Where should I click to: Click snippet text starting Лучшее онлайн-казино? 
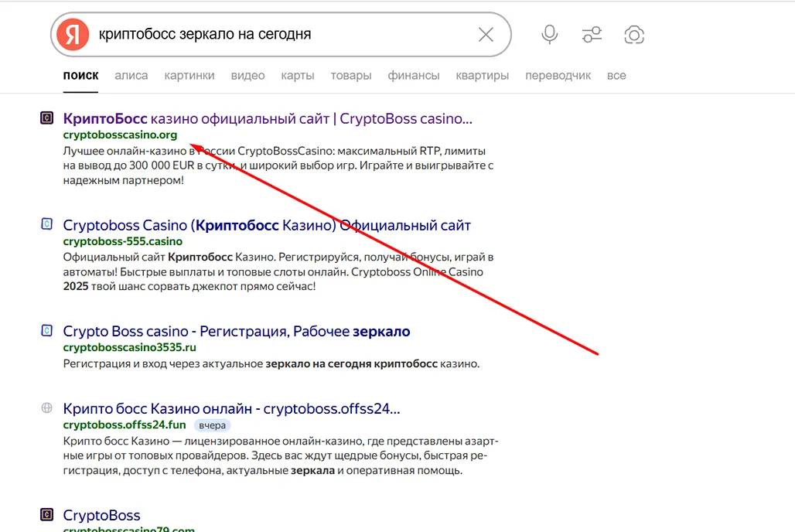[278, 165]
